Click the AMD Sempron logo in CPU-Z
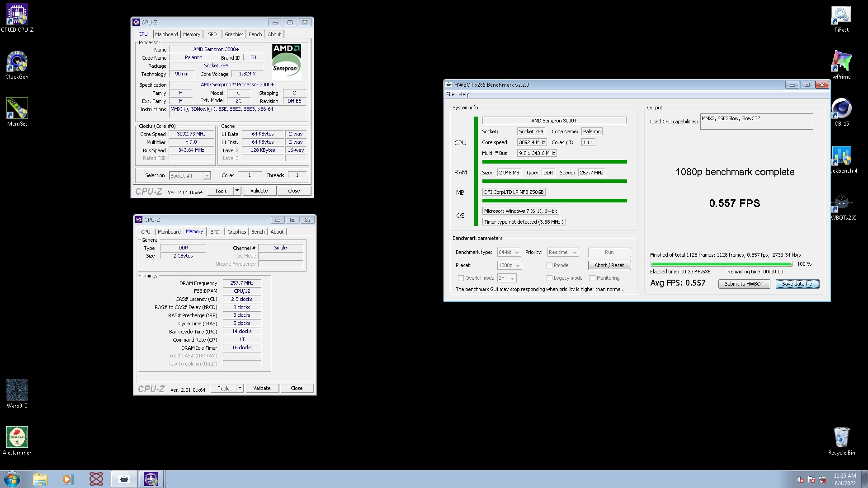Image resolution: width=868 pixels, height=488 pixels. [x=286, y=61]
